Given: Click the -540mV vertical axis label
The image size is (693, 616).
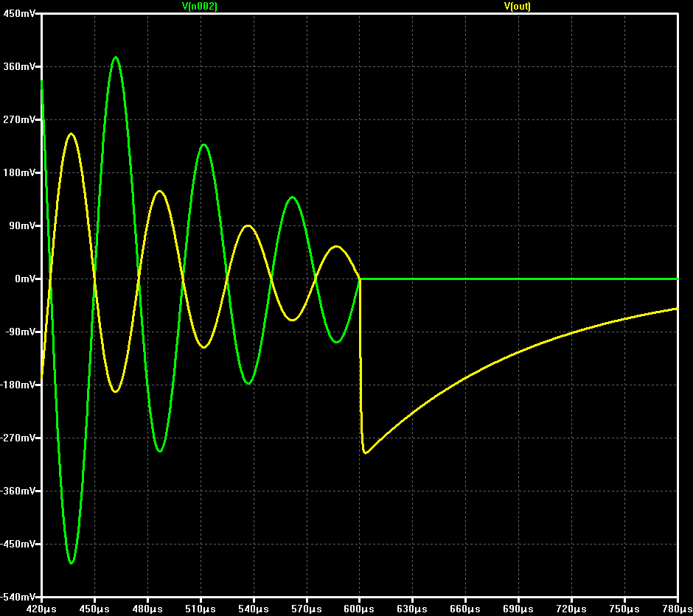Looking at the screenshot, I should coord(18,597).
